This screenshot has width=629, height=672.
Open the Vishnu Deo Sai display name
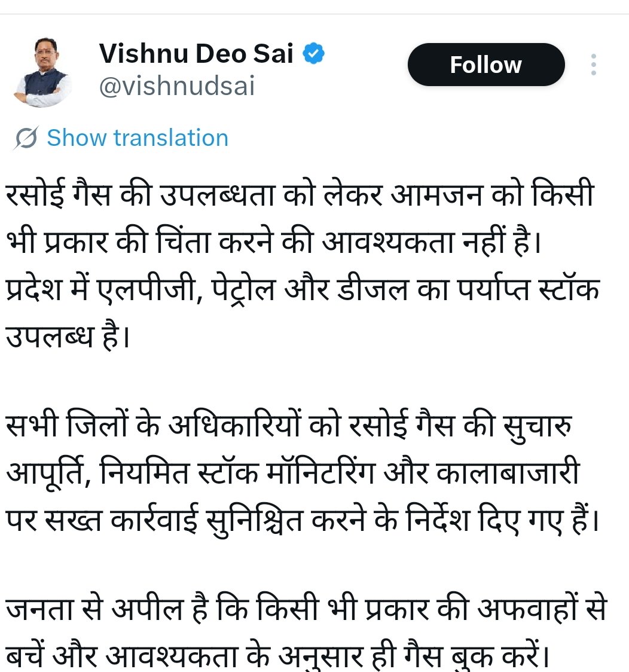[x=196, y=54]
